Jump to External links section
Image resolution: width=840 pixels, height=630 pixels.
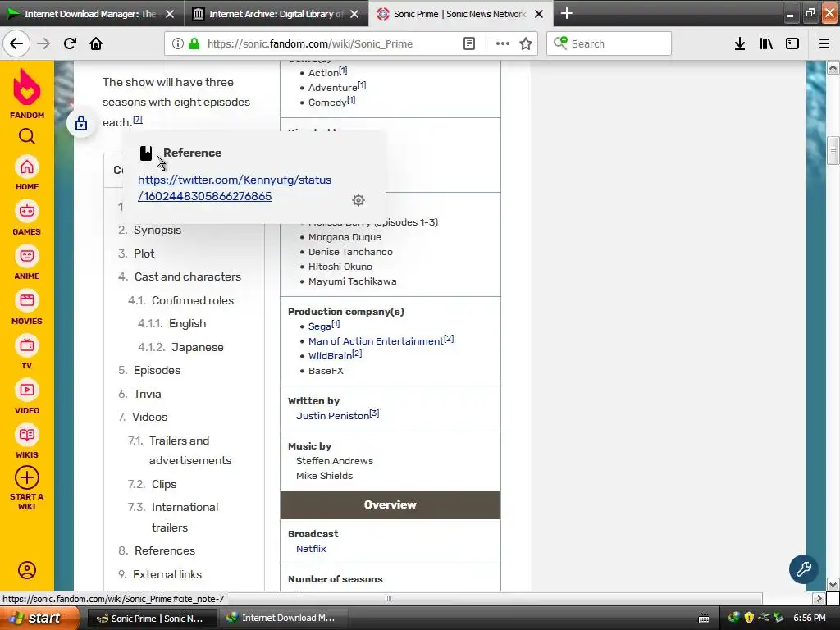pyautogui.click(x=167, y=574)
